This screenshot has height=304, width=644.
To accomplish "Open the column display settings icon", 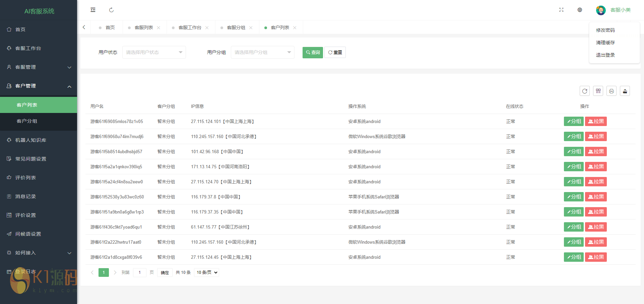I will (x=598, y=91).
